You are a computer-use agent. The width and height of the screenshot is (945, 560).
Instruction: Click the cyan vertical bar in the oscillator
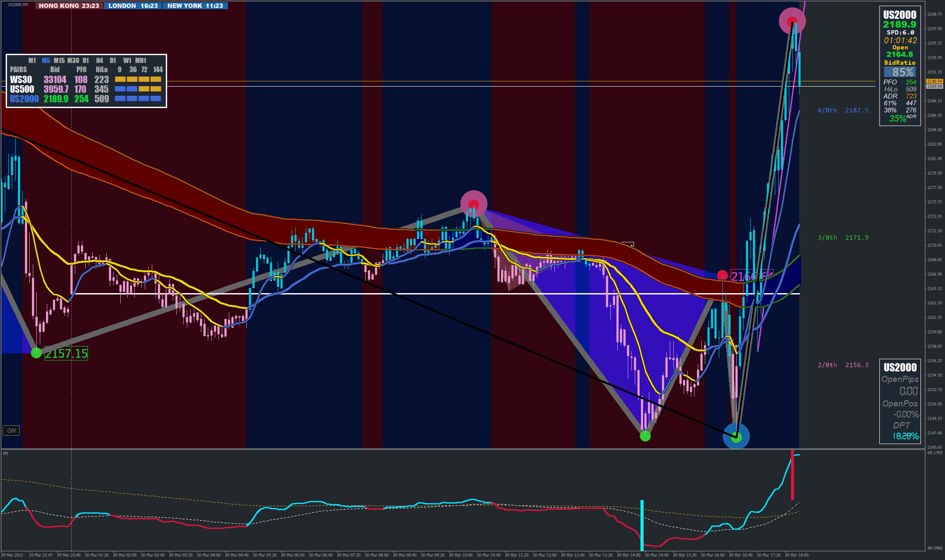tap(642, 525)
